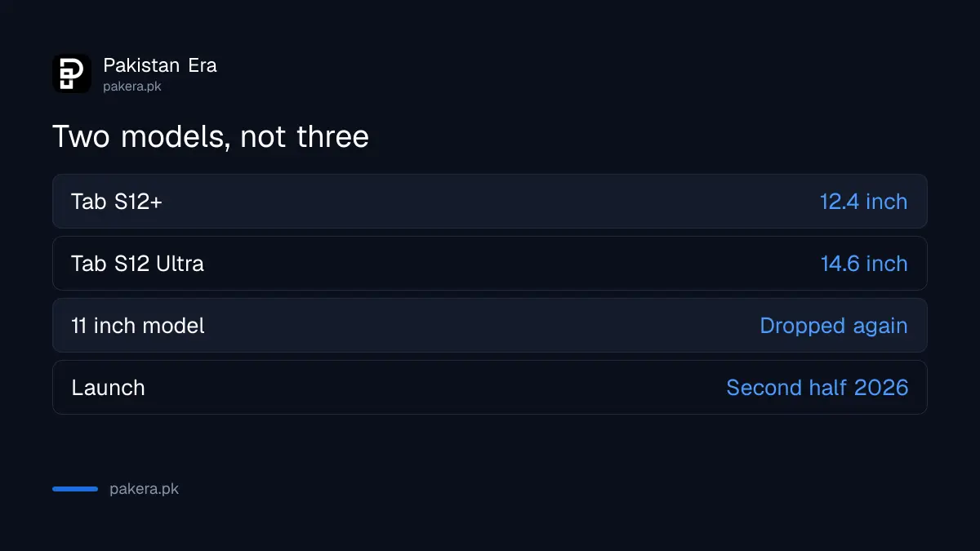Screen dimensions: 980x551
Task: Click pakera.pk link under the site name
Action: coord(132,86)
